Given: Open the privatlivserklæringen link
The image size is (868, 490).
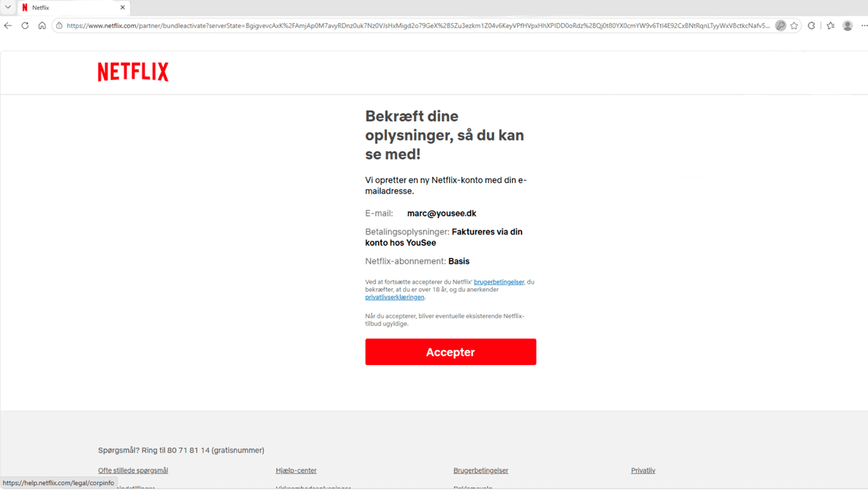Looking at the screenshot, I should pyautogui.click(x=395, y=297).
